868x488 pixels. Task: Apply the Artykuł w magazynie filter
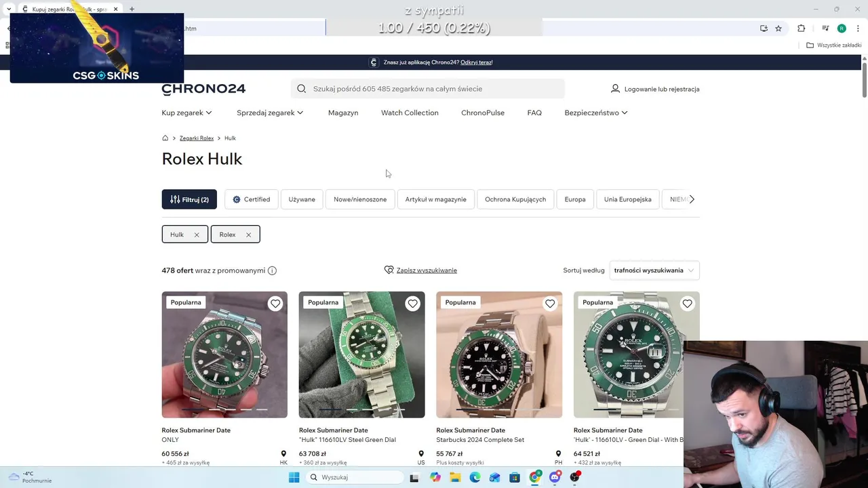point(436,199)
